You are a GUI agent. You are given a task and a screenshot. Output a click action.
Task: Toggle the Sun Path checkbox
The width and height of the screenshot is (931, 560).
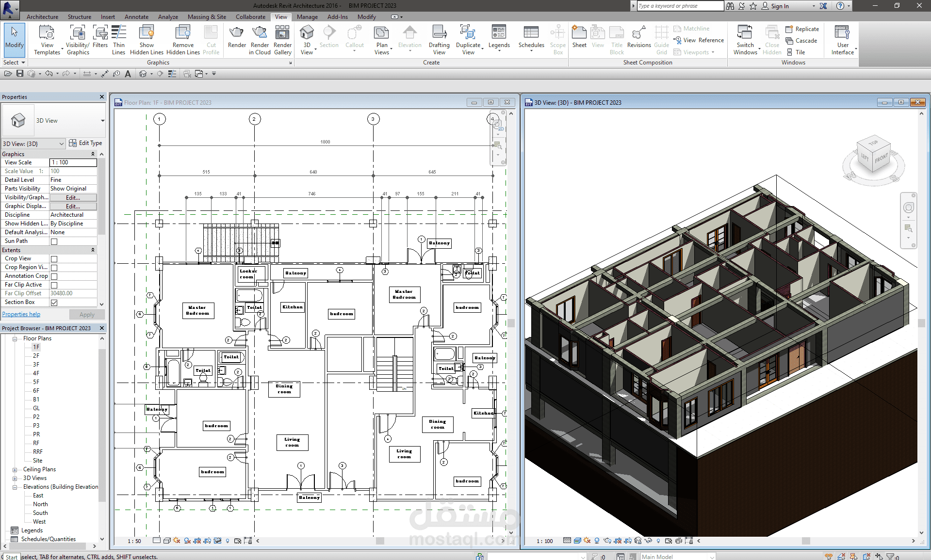click(x=54, y=241)
